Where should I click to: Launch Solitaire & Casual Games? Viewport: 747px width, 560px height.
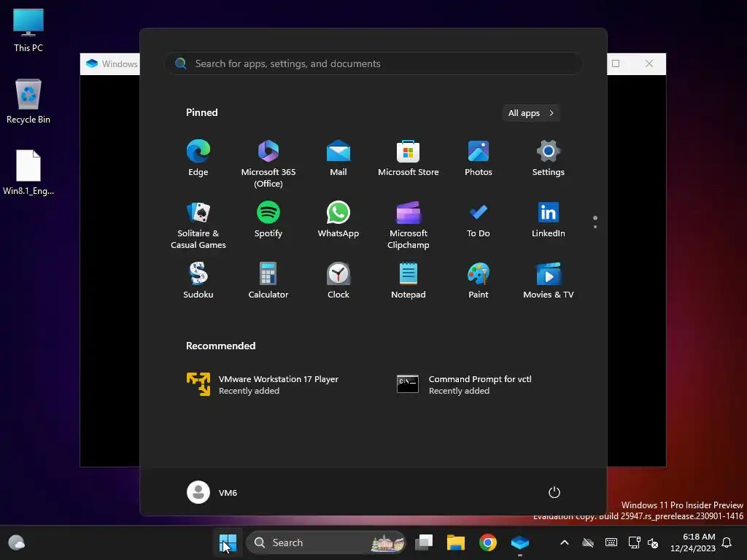click(198, 225)
